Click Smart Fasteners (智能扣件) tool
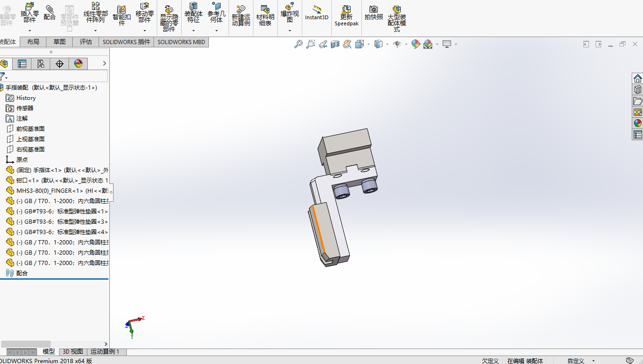643x364 pixels. 122,15
